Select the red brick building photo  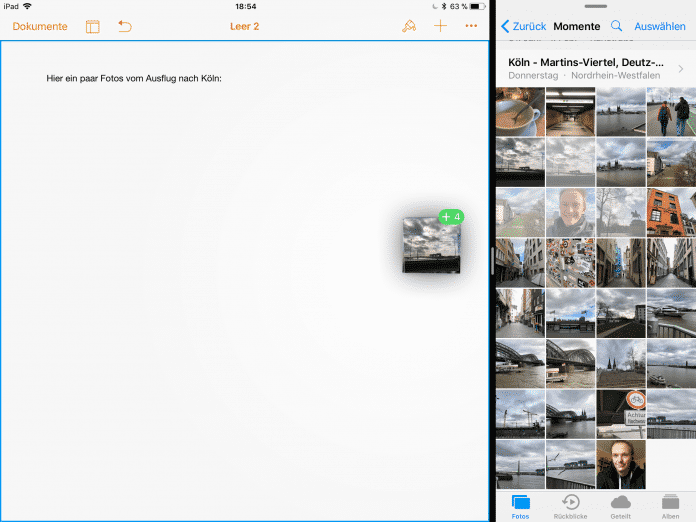point(670,212)
